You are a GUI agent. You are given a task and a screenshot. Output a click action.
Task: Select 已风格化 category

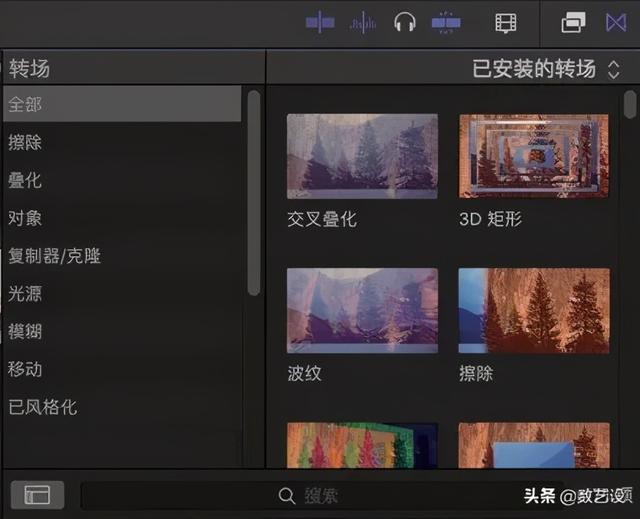tap(122, 407)
